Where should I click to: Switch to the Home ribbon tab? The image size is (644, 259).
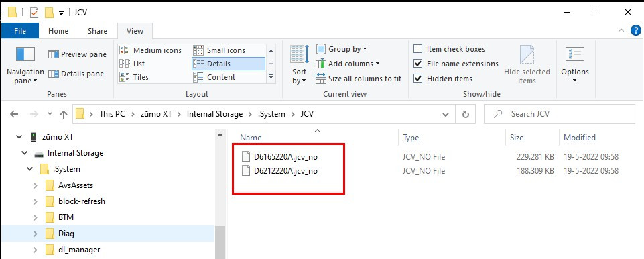pos(58,31)
